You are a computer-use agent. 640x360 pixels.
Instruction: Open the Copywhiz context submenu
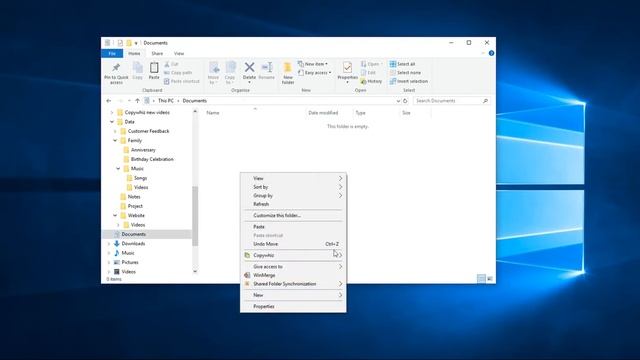[293, 256]
